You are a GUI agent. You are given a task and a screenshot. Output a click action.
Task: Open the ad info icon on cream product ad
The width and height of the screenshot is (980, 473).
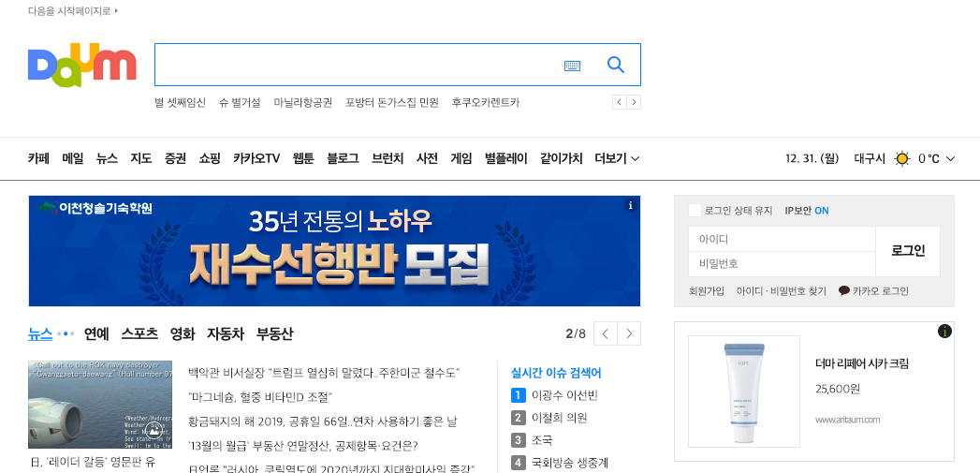coord(944,332)
